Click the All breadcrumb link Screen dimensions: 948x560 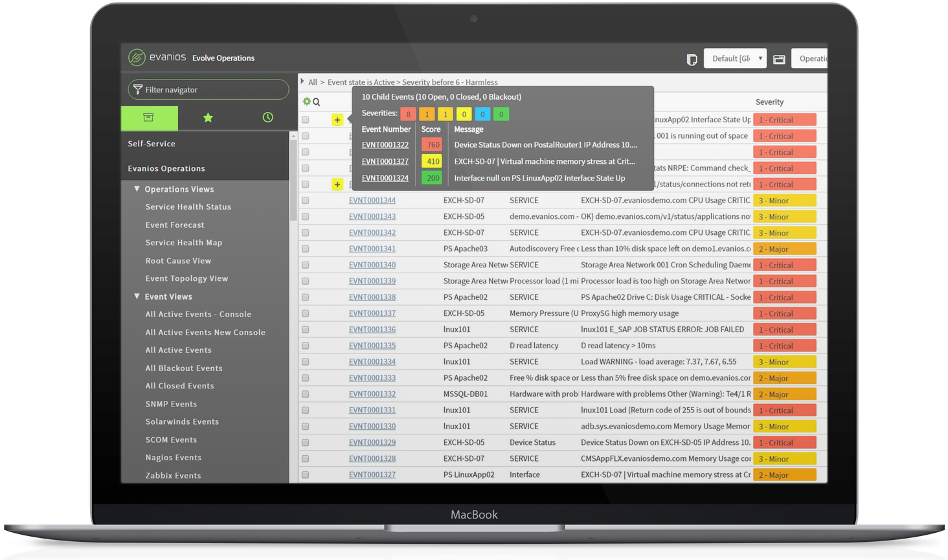pyautogui.click(x=313, y=82)
